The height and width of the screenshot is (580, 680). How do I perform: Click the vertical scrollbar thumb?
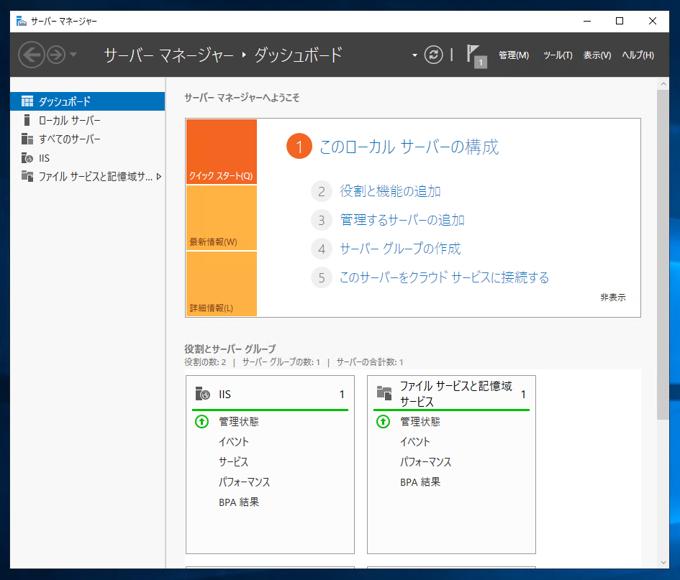(x=663, y=255)
